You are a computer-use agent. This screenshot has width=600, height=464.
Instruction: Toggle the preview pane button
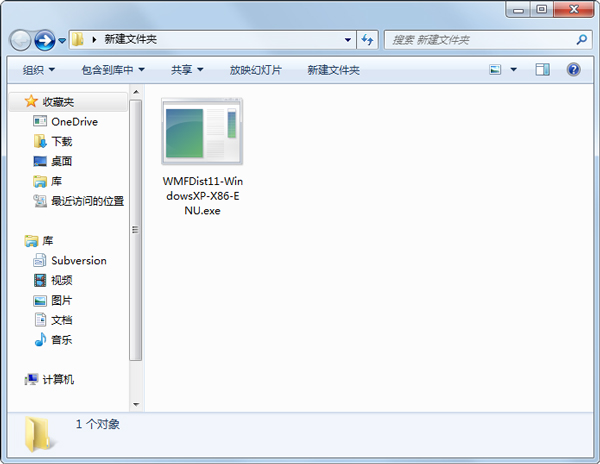pyautogui.click(x=543, y=70)
